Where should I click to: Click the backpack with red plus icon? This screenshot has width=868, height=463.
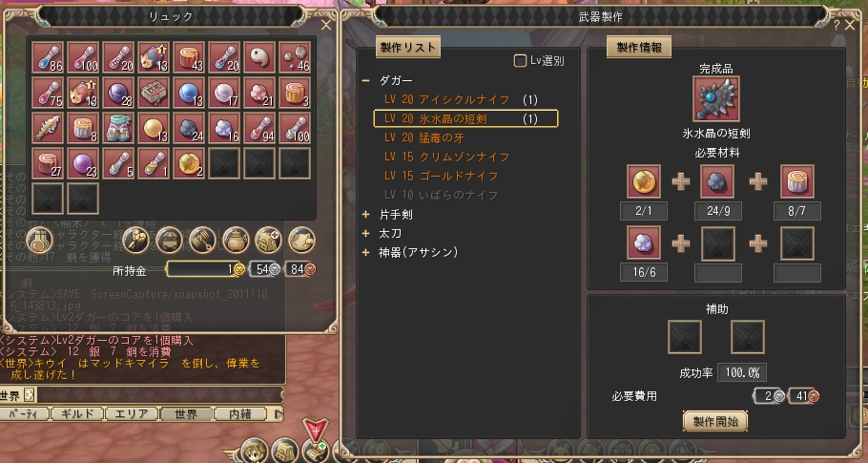268,241
